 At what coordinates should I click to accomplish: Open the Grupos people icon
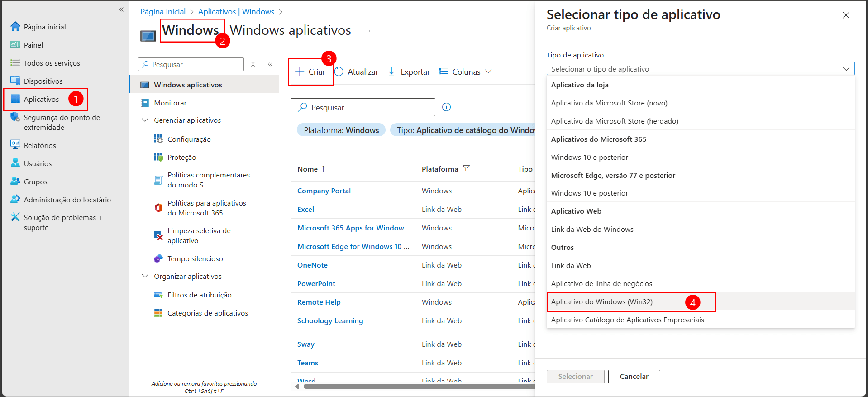pos(15,181)
